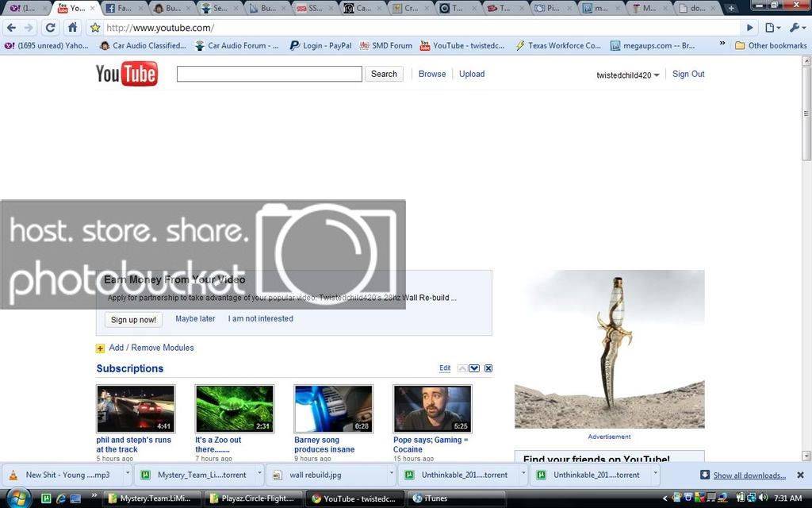Image resolution: width=812 pixels, height=508 pixels.
Task: Open the Yahoo mail bookmark
Action: click(x=47, y=45)
